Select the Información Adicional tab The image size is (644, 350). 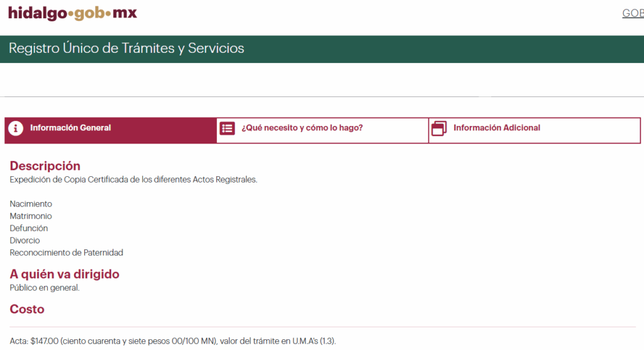pos(535,130)
